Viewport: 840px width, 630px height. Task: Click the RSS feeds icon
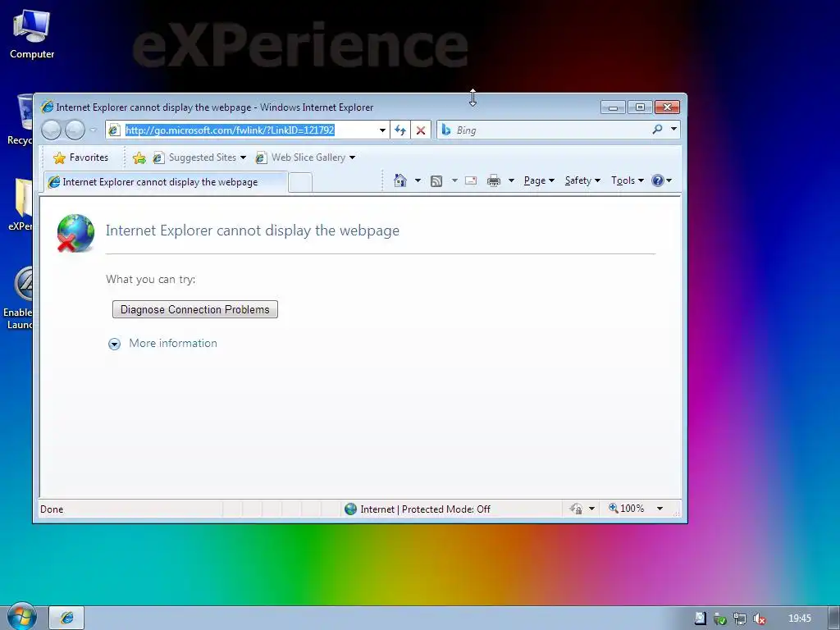pyautogui.click(x=436, y=181)
